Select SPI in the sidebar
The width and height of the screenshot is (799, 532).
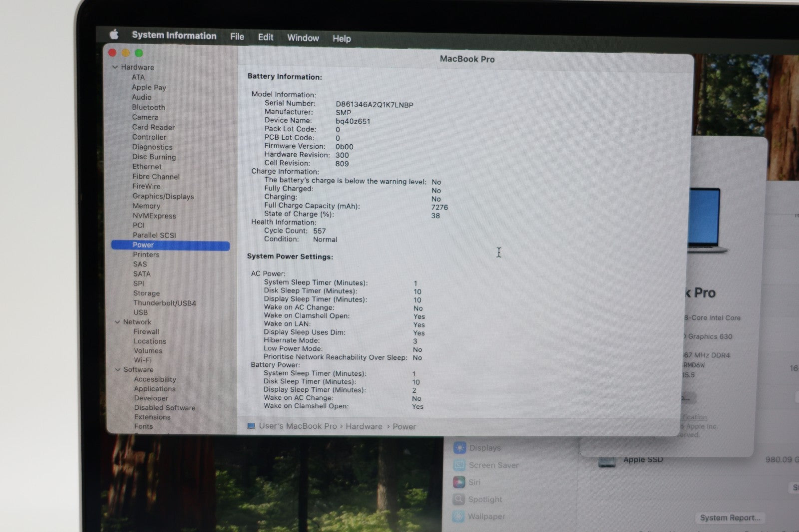click(x=138, y=283)
